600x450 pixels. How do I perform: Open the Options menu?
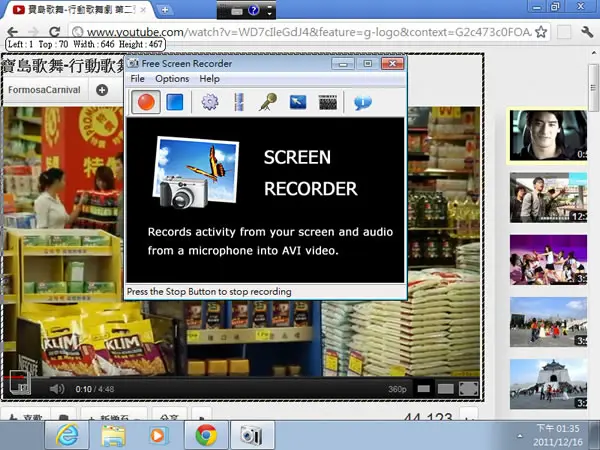point(172,79)
